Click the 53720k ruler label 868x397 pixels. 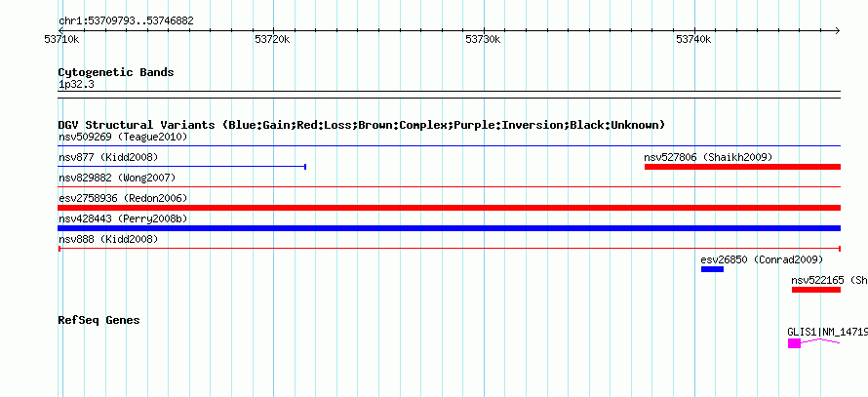pos(272,40)
